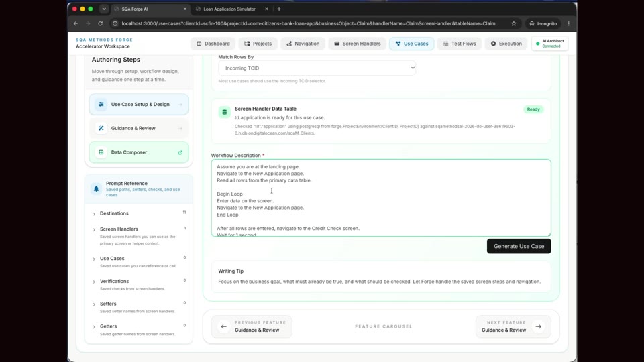Click the Prompt Reference bell icon
This screenshot has height=362, width=644.
(96, 189)
